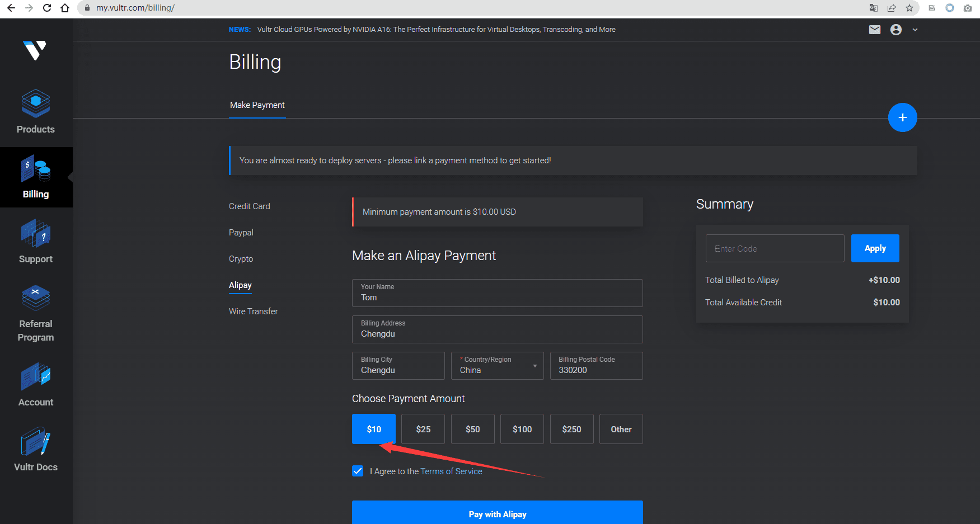Viewport: 980px width, 524px height.
Task: Open the Country/Region dropdown
Action: pyautogui.click(x=498, y=366)
